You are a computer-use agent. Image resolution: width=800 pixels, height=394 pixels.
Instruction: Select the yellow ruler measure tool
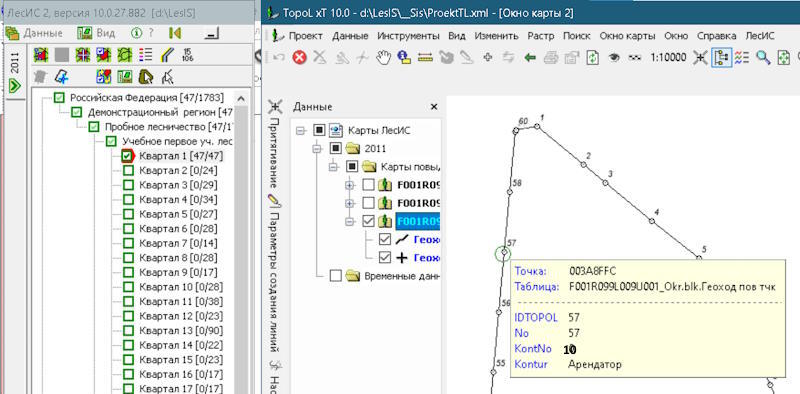click(425, 57)
